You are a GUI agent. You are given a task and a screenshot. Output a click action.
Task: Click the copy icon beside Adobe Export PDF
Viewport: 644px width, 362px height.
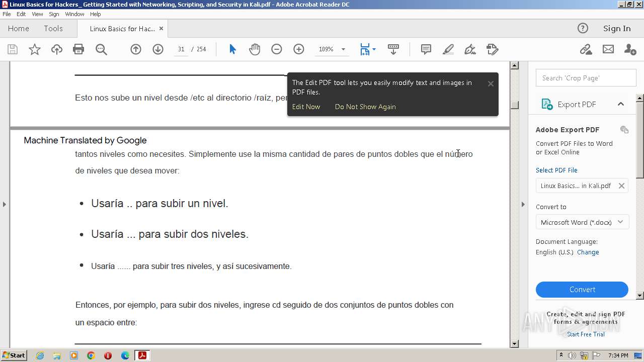(x=624, y=130)
